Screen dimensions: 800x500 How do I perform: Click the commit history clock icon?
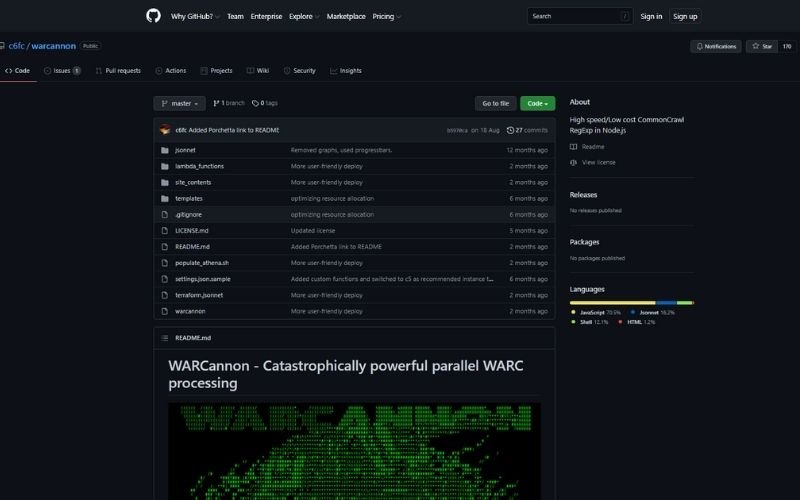point(510,130)
